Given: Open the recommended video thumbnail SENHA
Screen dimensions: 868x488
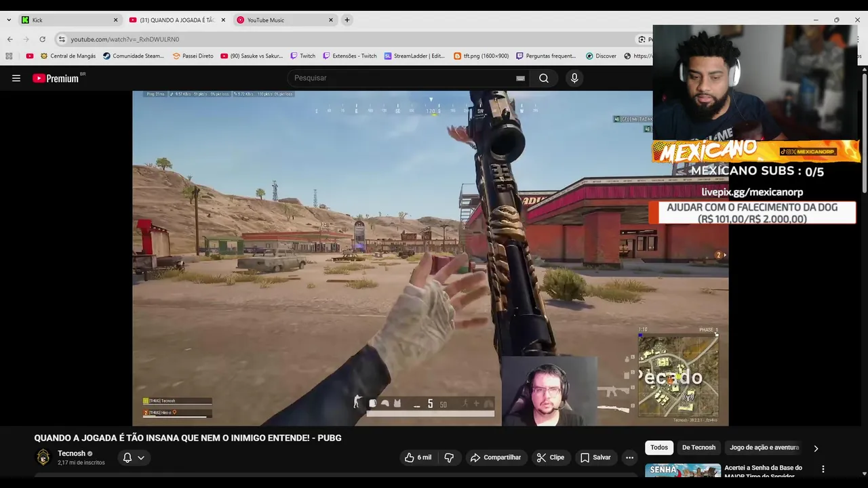Looking at the screenshot, I should 683,470.
